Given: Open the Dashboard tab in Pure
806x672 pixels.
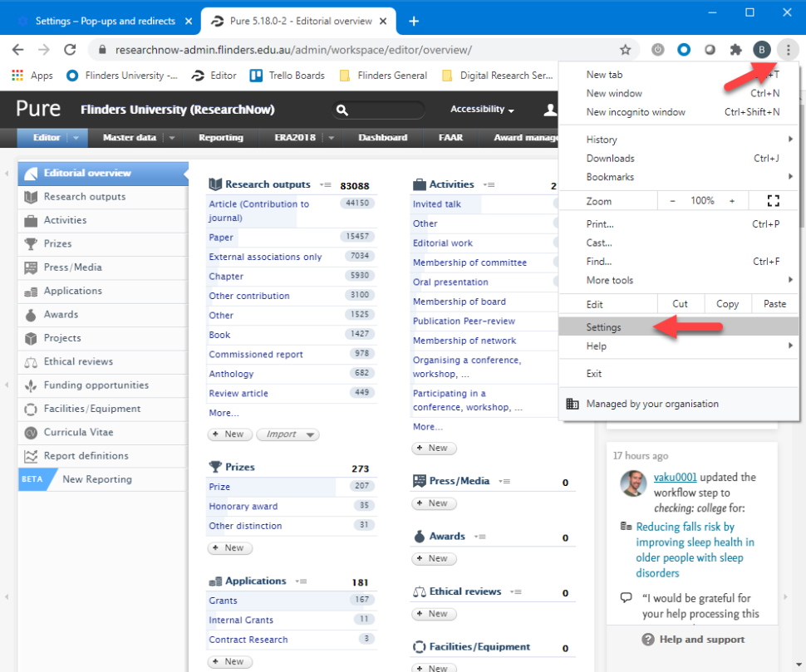Looking at the screenshot, I should tap(382, 138).
